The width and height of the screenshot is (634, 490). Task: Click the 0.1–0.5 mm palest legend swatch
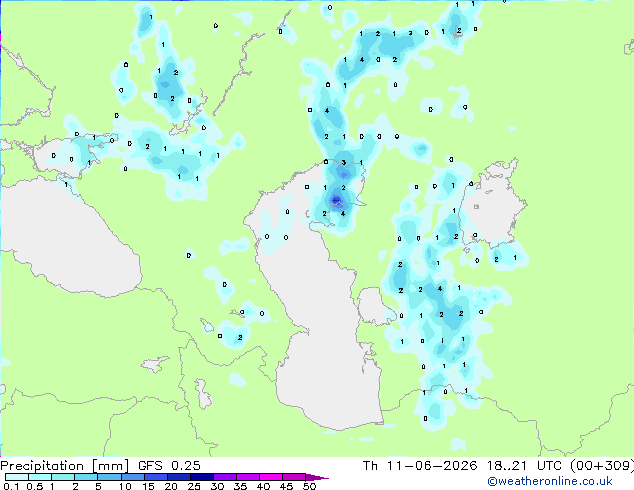[17, 477]
